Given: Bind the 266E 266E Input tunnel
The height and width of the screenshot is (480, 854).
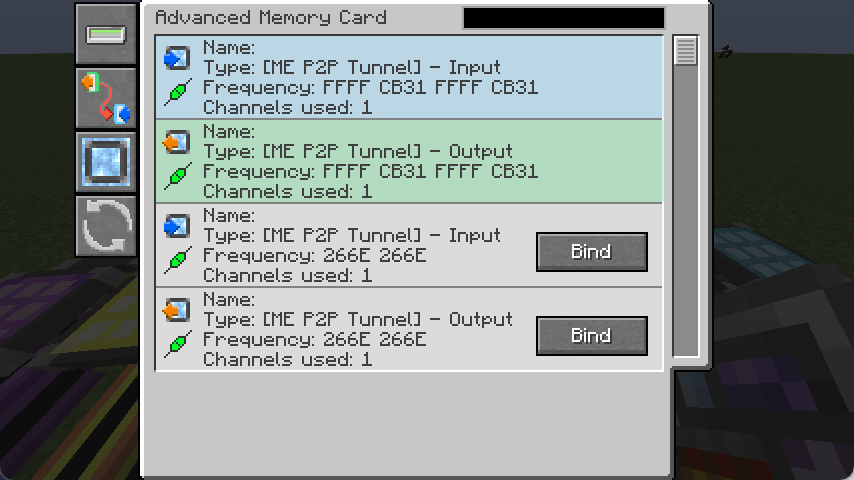Looking at the screenshot, I should click(591, 252).
